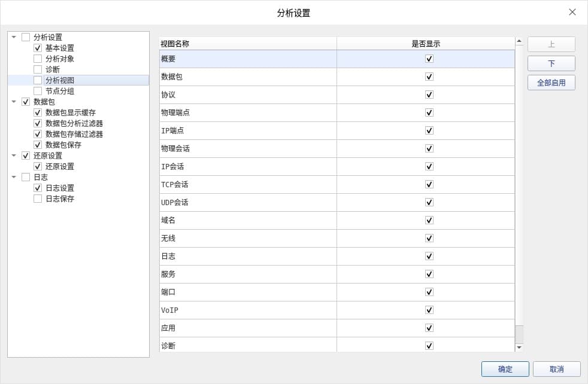The image size is (588, 384).
Task: Click 取消 to cancel changes
Action: click(556, 369)
